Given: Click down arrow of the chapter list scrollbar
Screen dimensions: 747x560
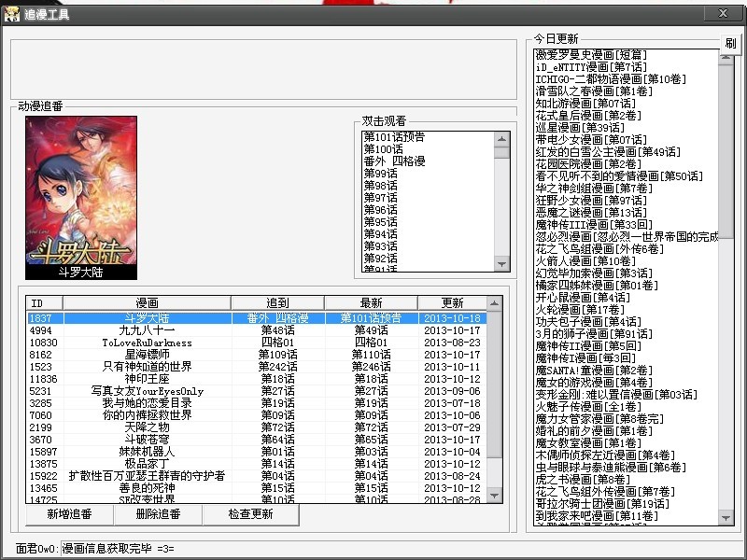Looking at the screenshot, I should (x=501, y=264).
